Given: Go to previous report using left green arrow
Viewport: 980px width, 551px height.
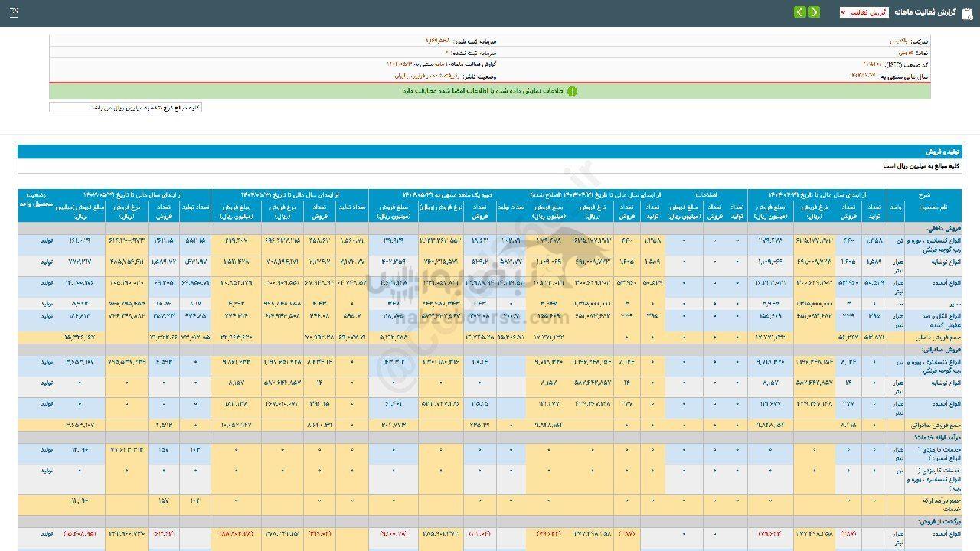Looking at the screenshot, I should 799,12.
